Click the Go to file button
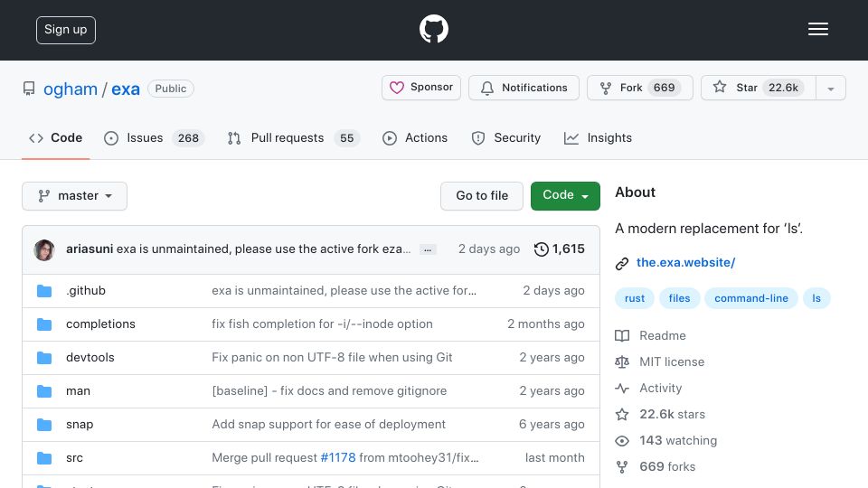Image resolution: width=868 pixels, height=488 pixels. (482, 196)
